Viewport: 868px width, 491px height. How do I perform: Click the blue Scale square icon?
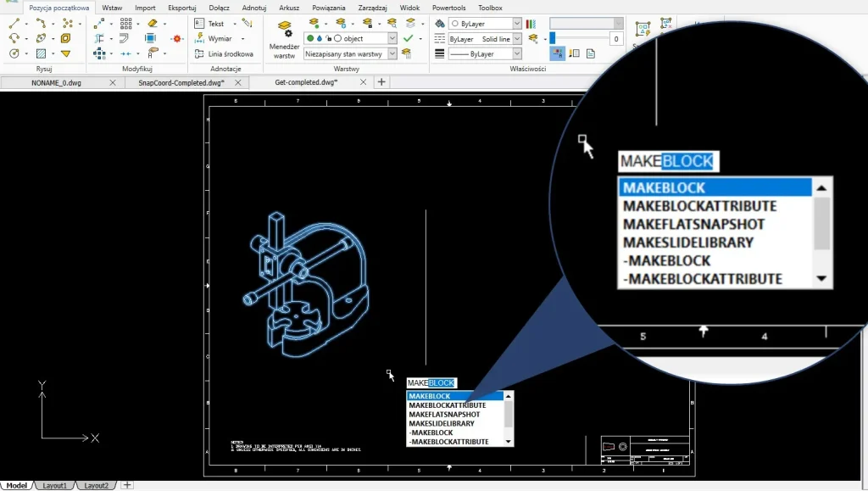(150, 38)
